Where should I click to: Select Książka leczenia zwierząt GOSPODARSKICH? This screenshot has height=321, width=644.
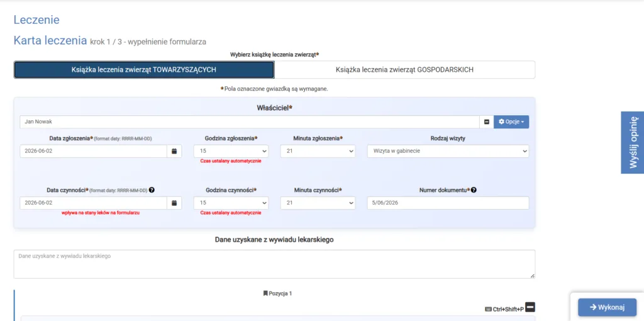tap(404, 70)
